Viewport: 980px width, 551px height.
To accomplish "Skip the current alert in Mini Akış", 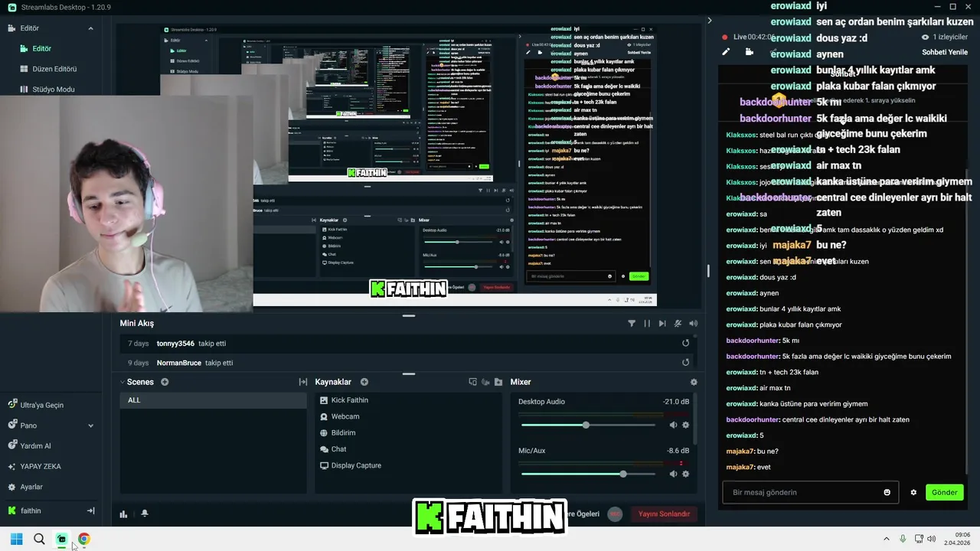I will pos(662,324).
